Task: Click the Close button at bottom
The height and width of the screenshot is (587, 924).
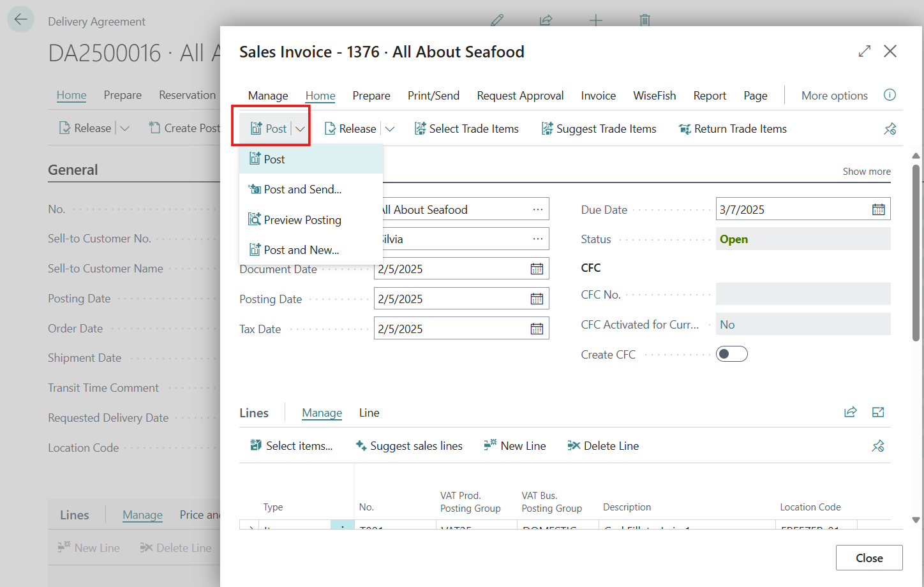Action: pyautogui.click(x=869, y=558)
